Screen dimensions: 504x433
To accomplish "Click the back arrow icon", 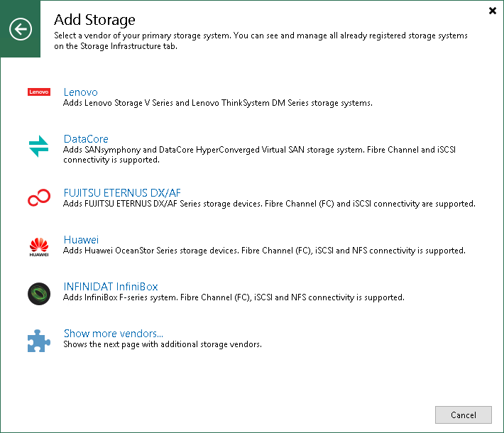I will click(21, 29).
